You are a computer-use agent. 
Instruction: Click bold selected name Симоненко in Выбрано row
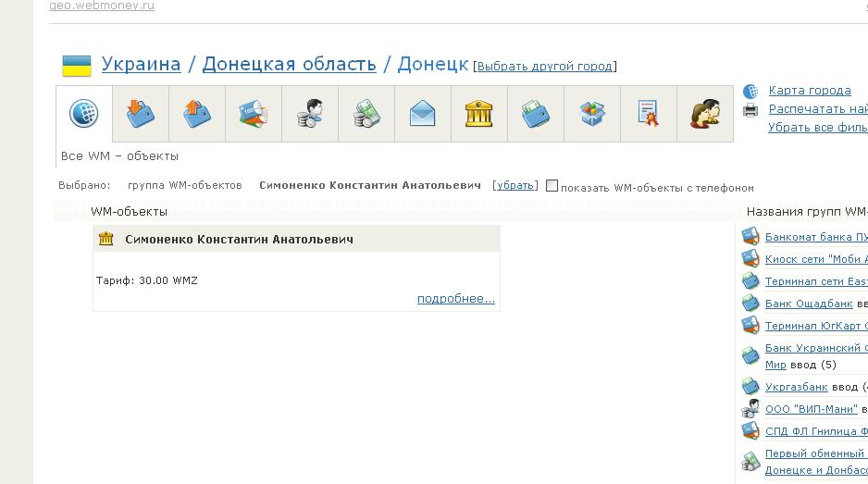tap(370, 185)
